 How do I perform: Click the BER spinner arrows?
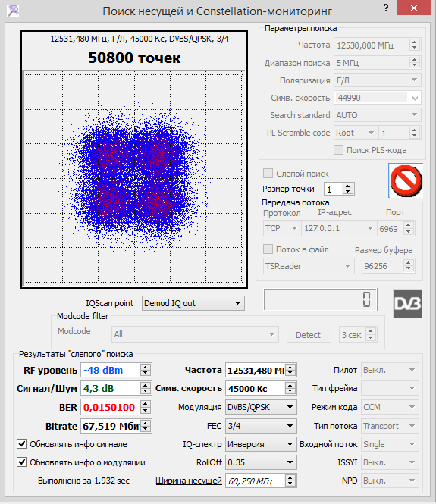146,407
